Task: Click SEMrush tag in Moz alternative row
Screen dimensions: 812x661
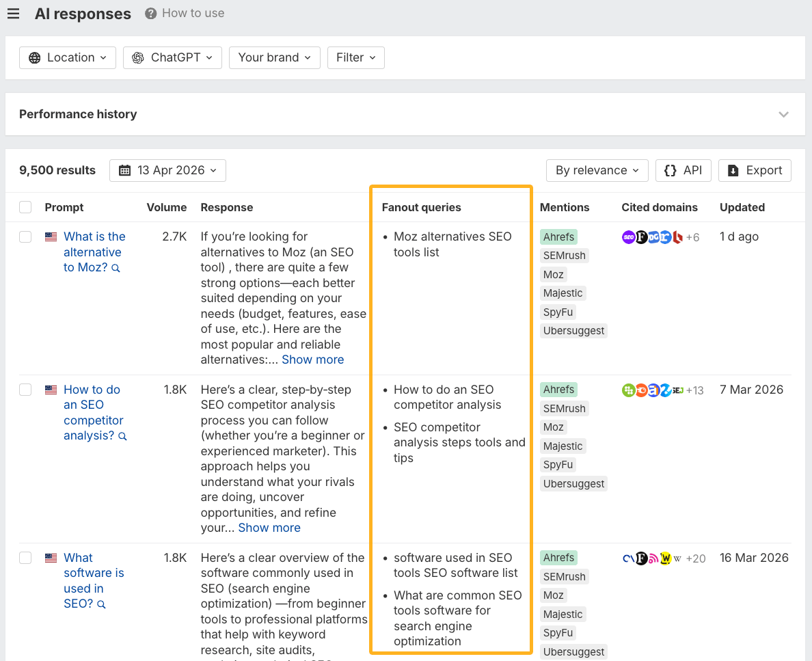Action: (565, 256)
